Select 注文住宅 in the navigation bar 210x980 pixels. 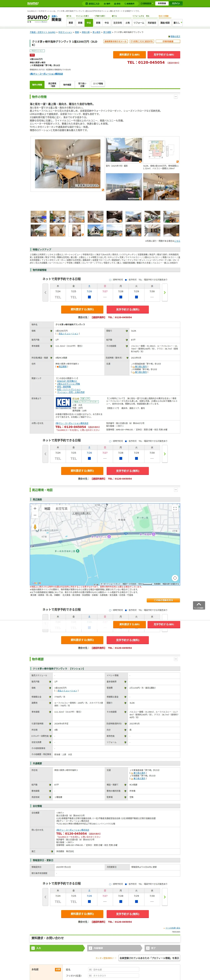[117, 23]
